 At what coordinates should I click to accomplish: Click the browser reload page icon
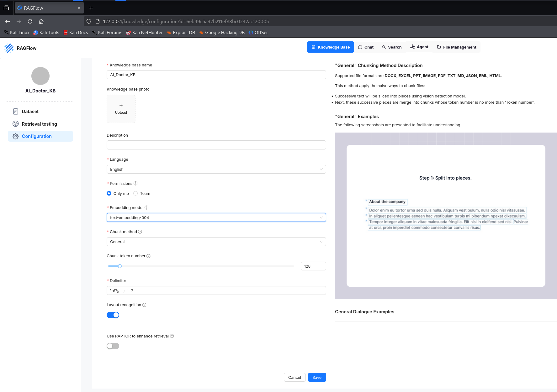(30, 21)
